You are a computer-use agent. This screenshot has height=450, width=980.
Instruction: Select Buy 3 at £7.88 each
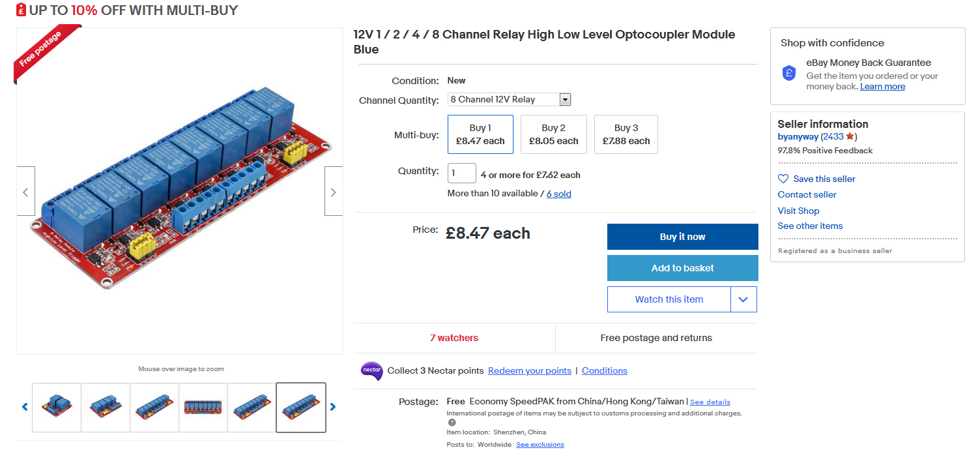tap(626, 134)
